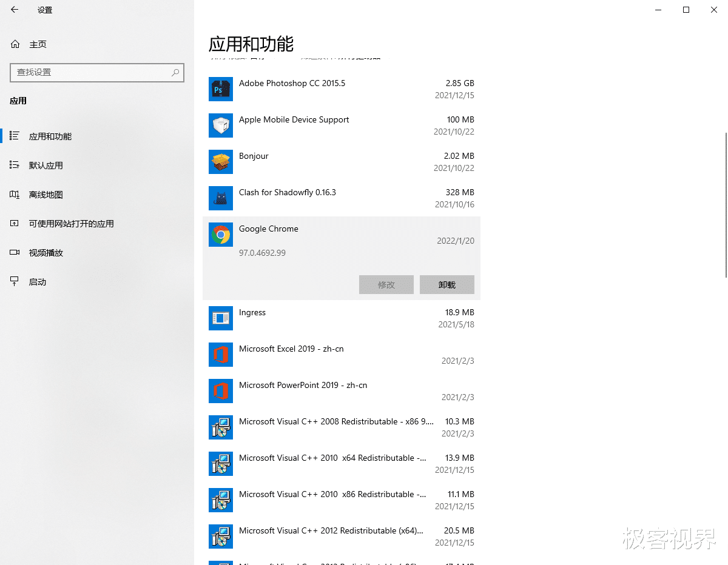Screen dimensions: 728x565
Task: Select the Apple Mobile Device Support entry
Action: pos(294,119)
